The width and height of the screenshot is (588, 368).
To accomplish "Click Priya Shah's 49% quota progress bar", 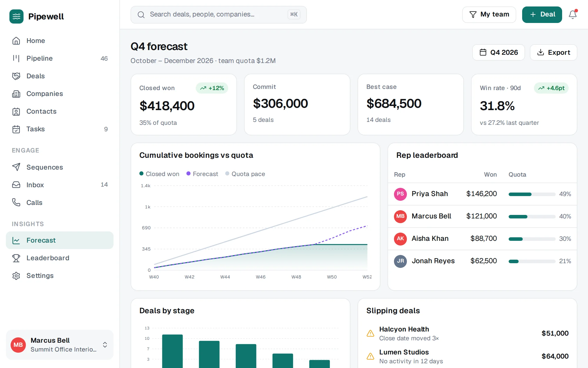I will (x=532, y=194).
